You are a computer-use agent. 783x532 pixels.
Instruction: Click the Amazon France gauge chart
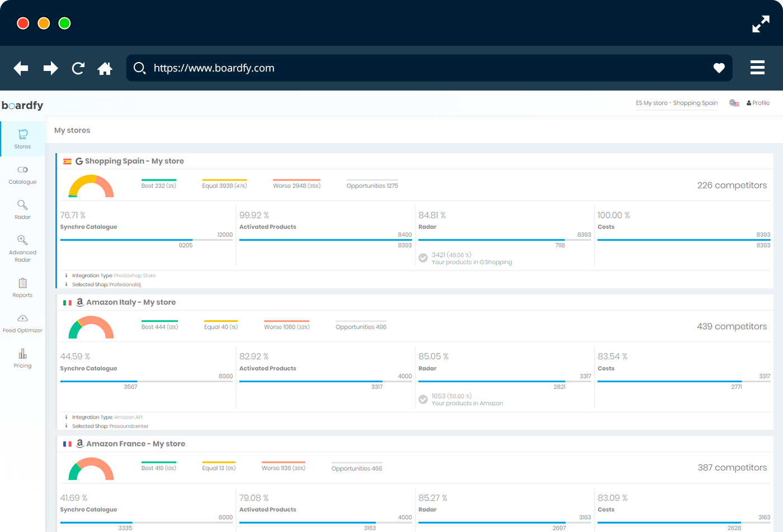click(x=91, y=469)
